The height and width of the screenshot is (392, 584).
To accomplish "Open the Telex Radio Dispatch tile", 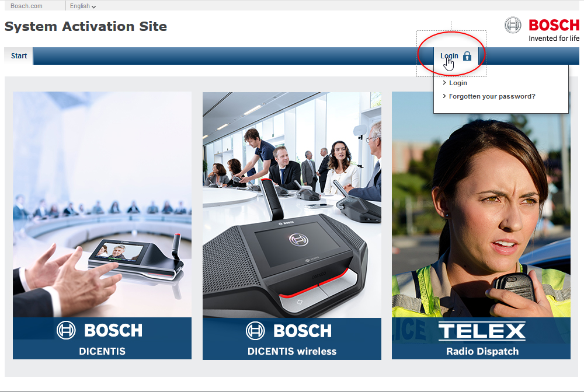I will pyautogui.click(x=481, y=225).
